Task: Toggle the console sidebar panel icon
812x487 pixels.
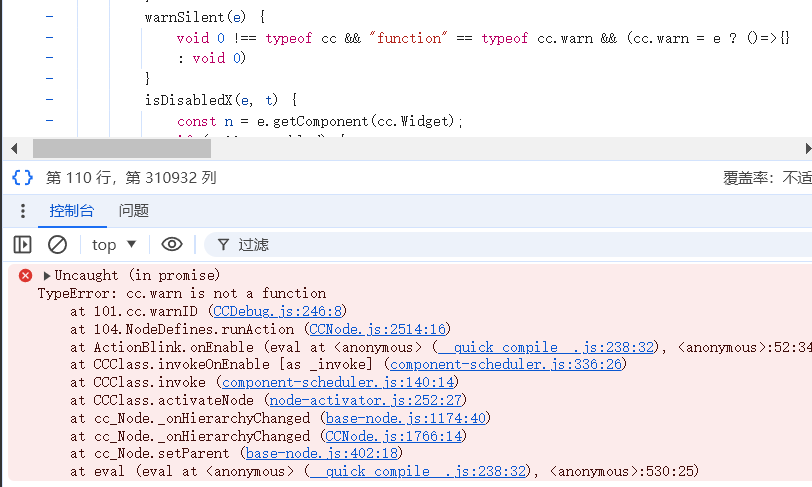Action: [22, 244]
